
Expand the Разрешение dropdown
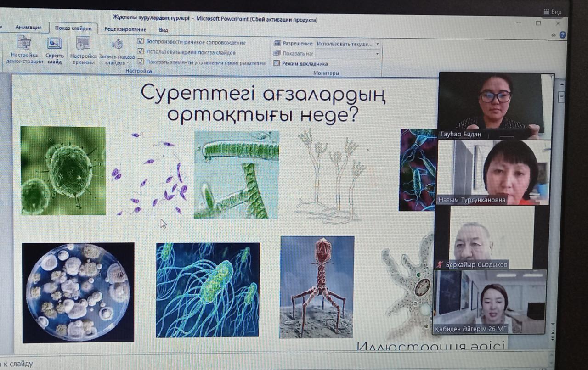[x=378, y=44]
